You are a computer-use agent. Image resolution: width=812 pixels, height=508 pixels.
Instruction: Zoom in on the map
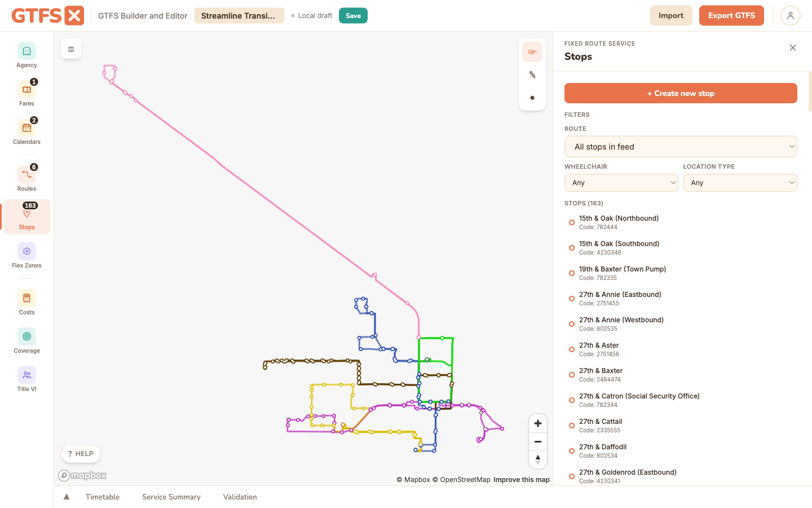tap(538, 423)
